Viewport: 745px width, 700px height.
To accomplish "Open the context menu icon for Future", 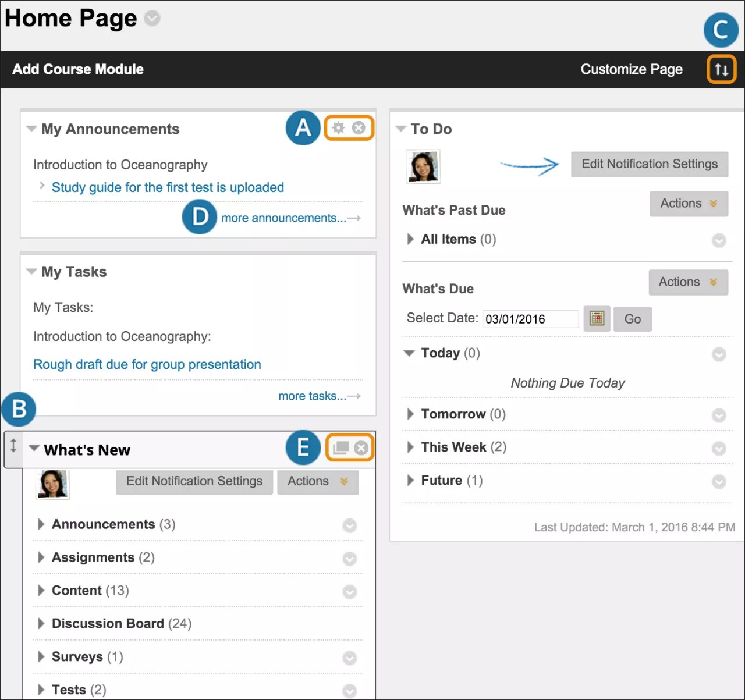I will click(719, 482).
